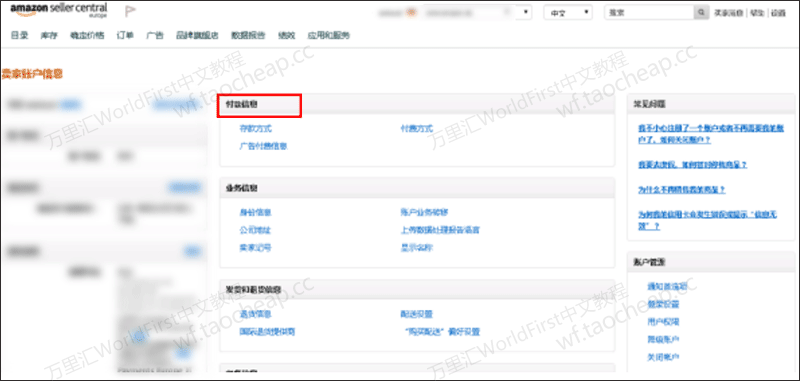Click the Amazon Seller Central logo

59,11
